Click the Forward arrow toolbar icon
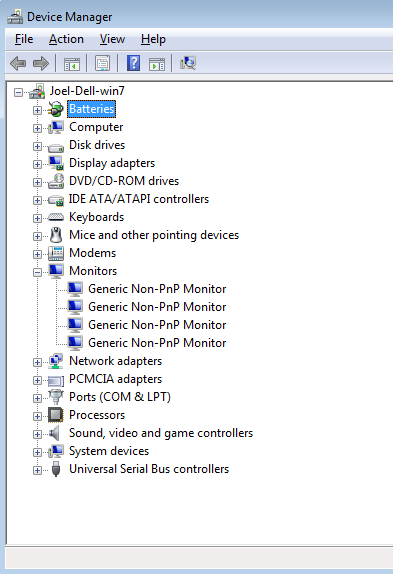Viewport: 393px width, 574px height. (41, 63)
